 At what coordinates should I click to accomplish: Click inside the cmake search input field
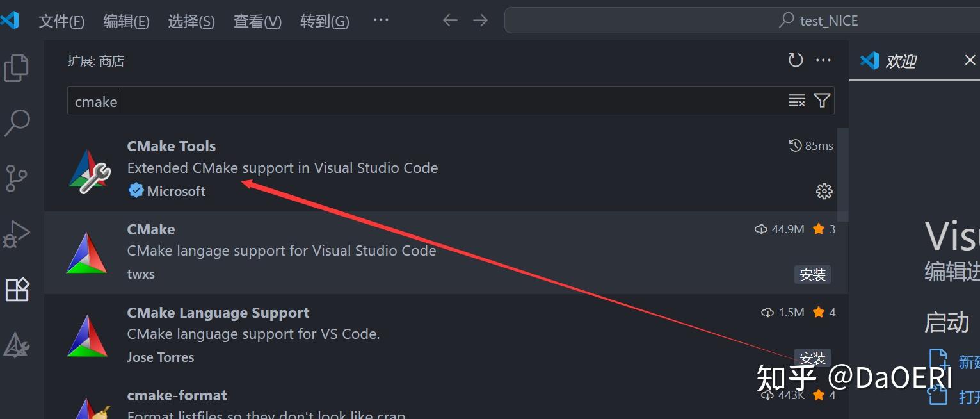pyautogui.click(x=384, y=101)
